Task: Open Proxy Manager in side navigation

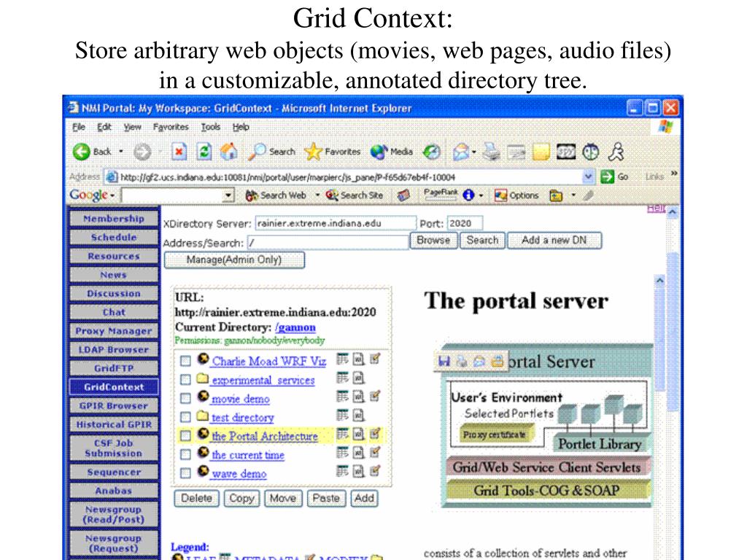Action: click(x=114, y=331)
